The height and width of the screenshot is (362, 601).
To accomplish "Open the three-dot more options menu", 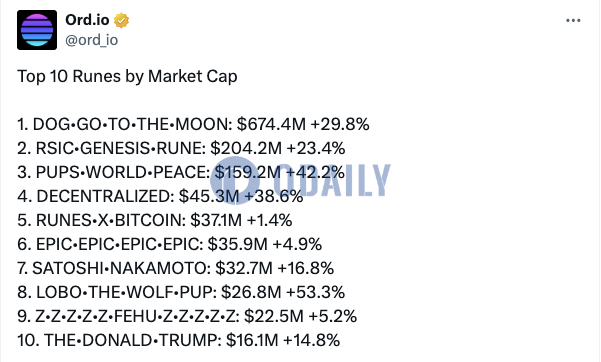I will click(573, 20).
